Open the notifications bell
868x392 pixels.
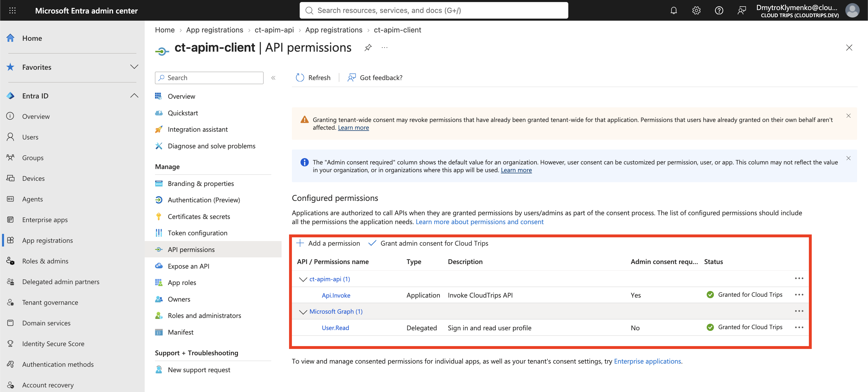[673, 10]
